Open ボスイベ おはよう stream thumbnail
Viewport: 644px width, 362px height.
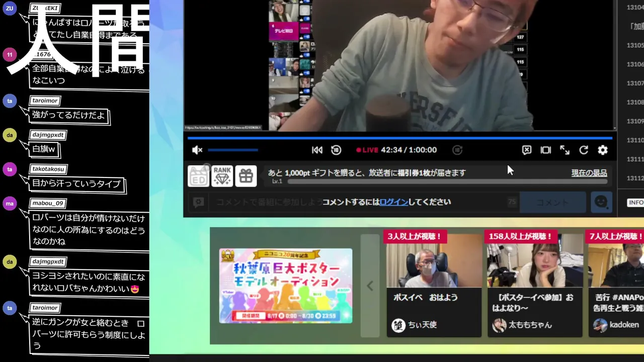pos(434,260)
